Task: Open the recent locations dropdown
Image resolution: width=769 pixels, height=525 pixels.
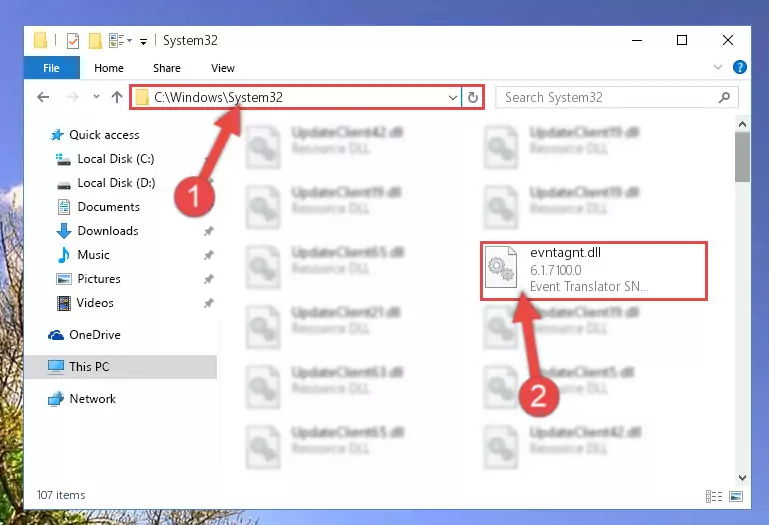Action: (x=96, y=97)
